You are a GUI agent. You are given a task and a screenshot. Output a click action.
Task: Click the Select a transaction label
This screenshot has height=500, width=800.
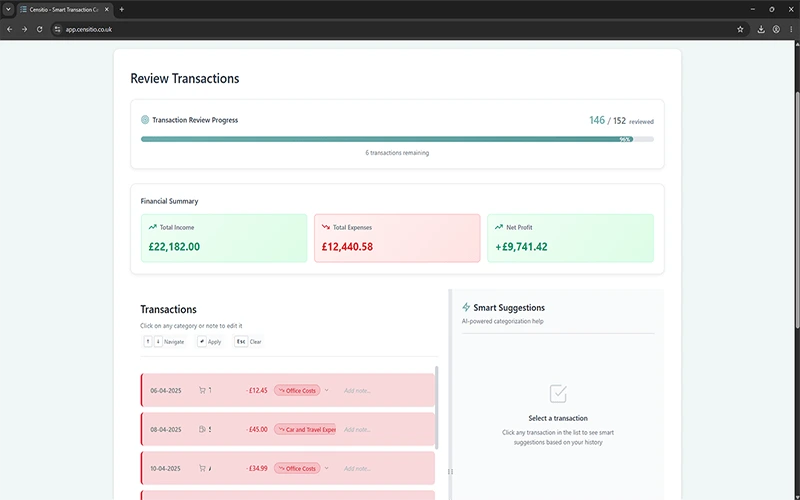click(558, 418)
